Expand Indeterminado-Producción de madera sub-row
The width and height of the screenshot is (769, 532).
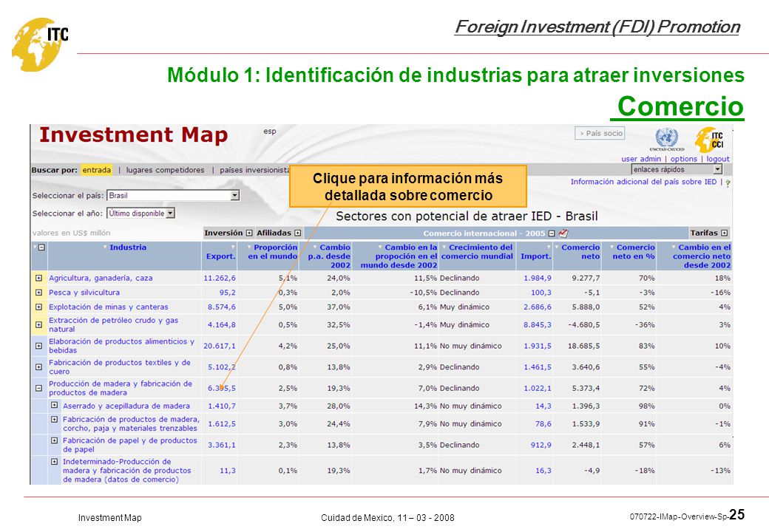[55, 462]
